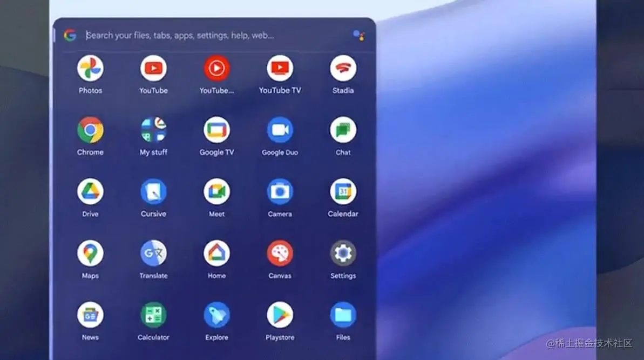The height and width of the screenshot is (360, 644).
Task: Launch the YouTube app
Action: (153, 68)
